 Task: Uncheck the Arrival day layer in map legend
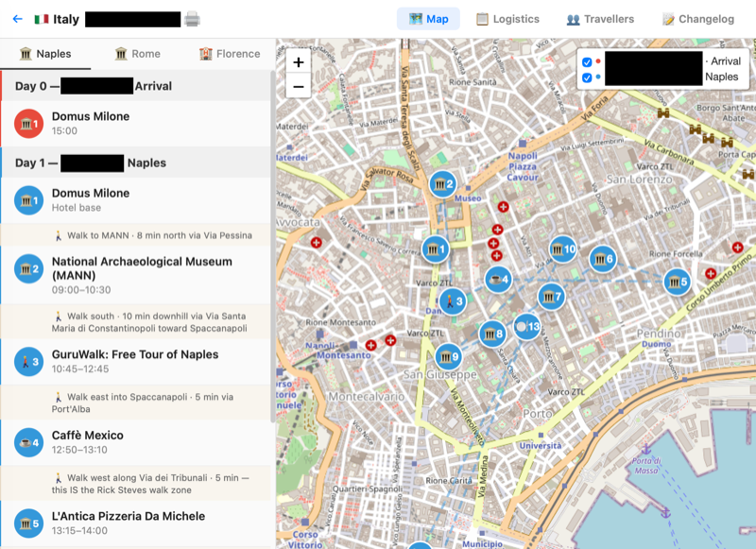587,62
